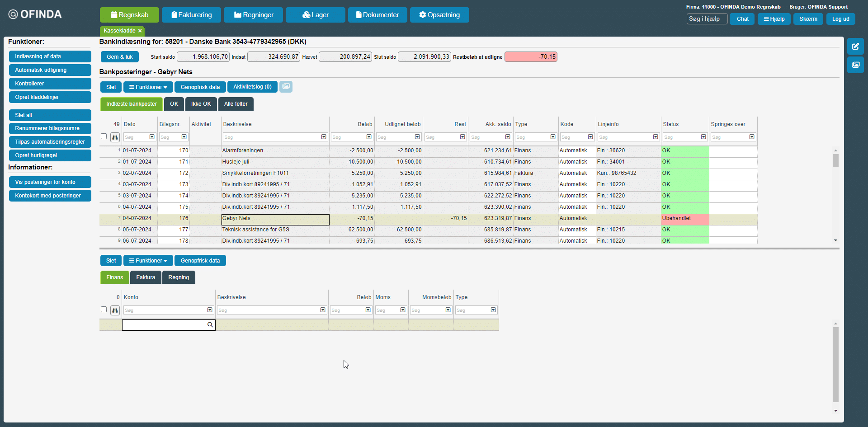Click the image icon on right sidebar

855,65
